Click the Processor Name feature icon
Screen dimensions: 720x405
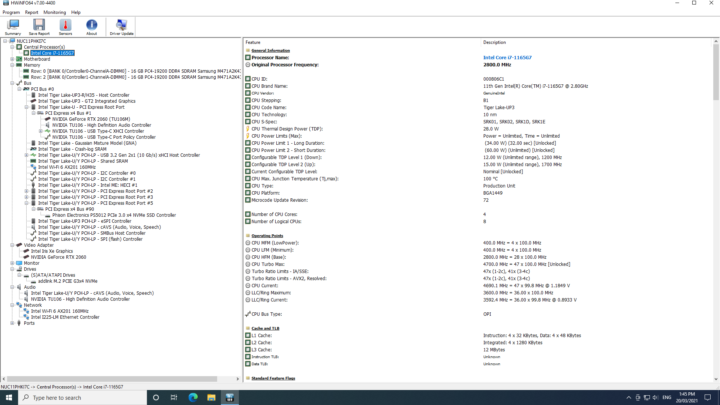tap(248, 58)
